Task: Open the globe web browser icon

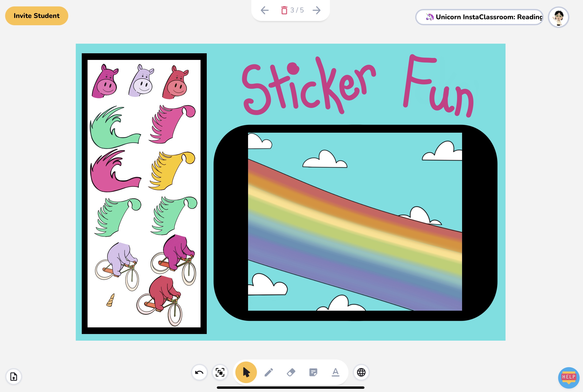Action: tap(361, 372)
